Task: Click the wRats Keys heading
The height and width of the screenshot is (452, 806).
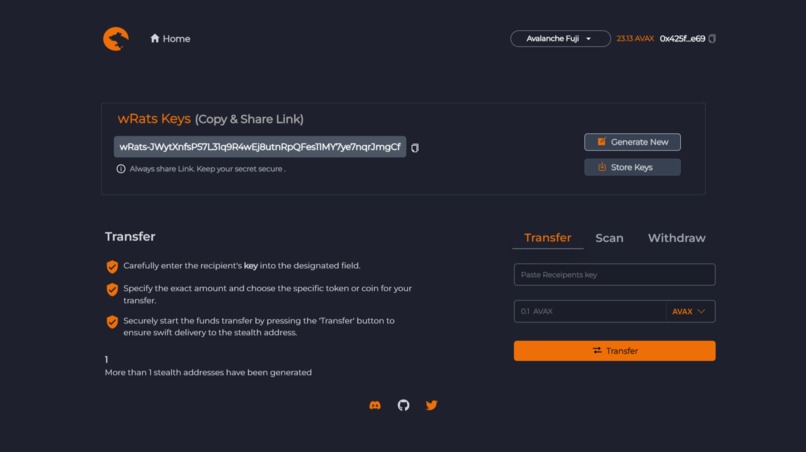Action: 154,119
